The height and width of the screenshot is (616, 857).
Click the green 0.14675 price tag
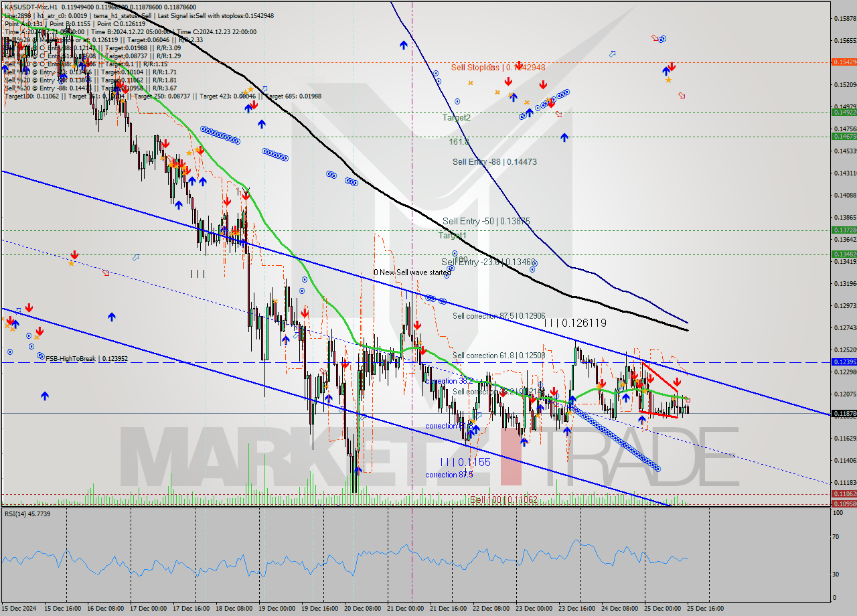coord(843,137)
